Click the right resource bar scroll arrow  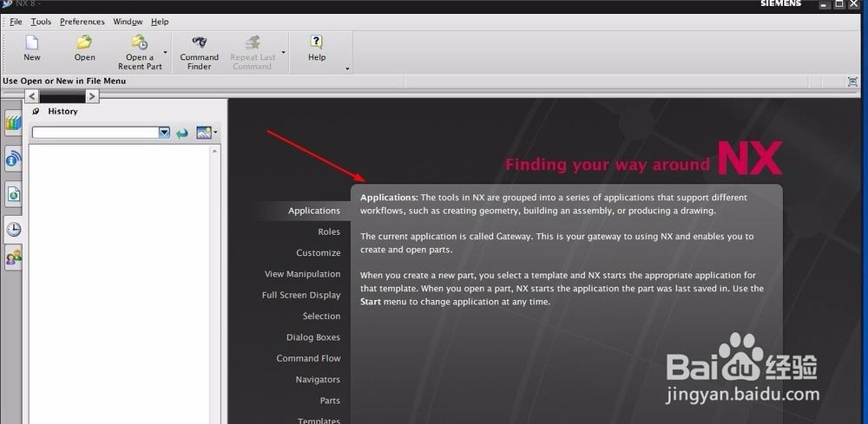tap(92, 96)
